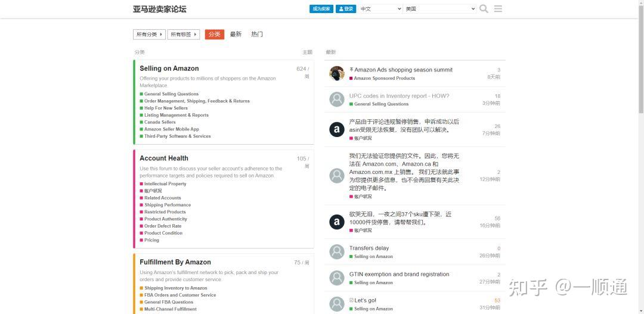Open Amazon Ads shopping season summit topic
This screenshot has width=644, height=314.
pyautogui.click(x=403, y=70)
